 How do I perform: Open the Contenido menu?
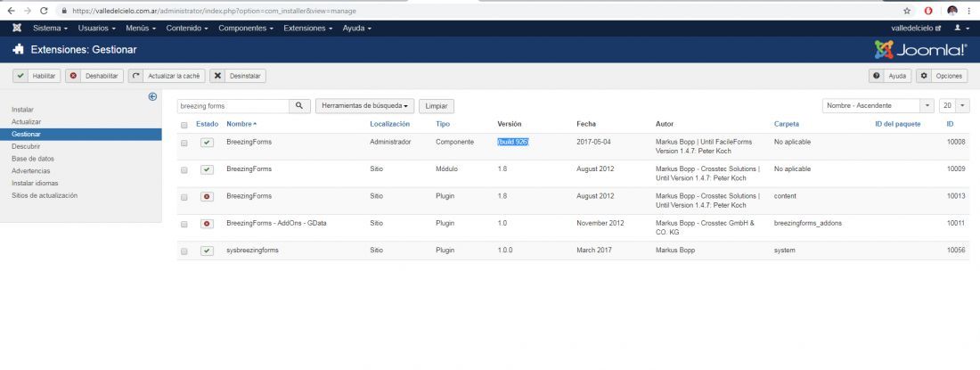187,29
